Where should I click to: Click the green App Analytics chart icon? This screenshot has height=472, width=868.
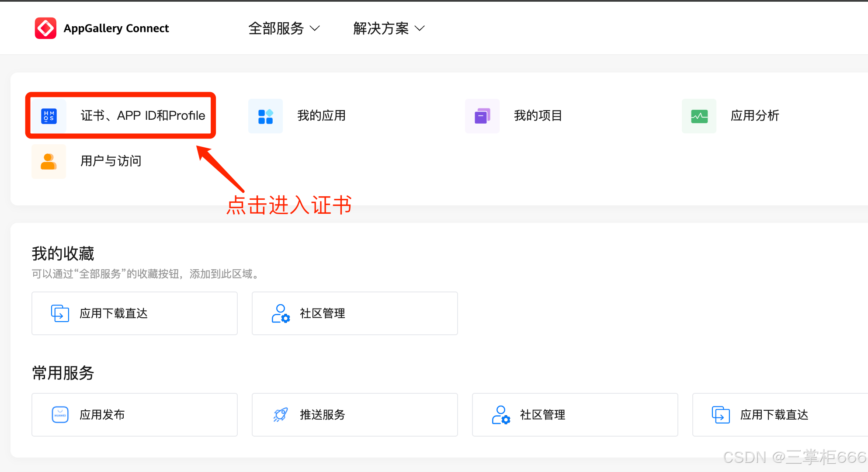pyautogui.click(x=699, y=116)
